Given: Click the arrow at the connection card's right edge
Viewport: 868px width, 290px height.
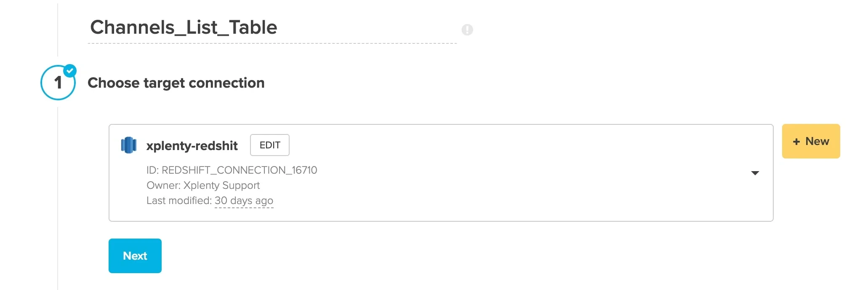Looking at the screenshot, I should (x=756, y=172).
